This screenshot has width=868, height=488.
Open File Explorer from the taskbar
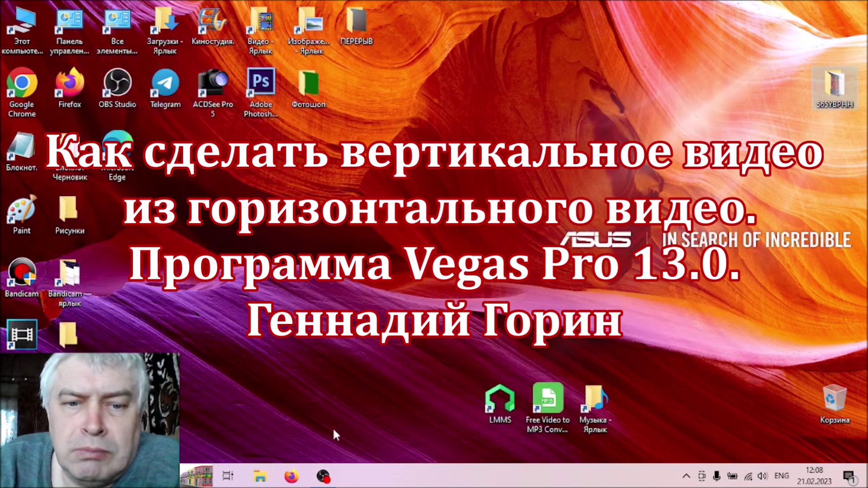(260, 476)
